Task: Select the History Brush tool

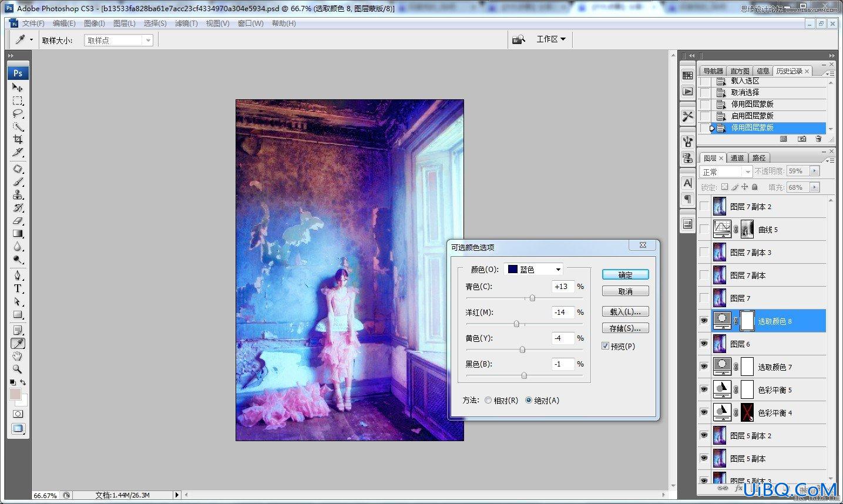Action: click(18, 208)
